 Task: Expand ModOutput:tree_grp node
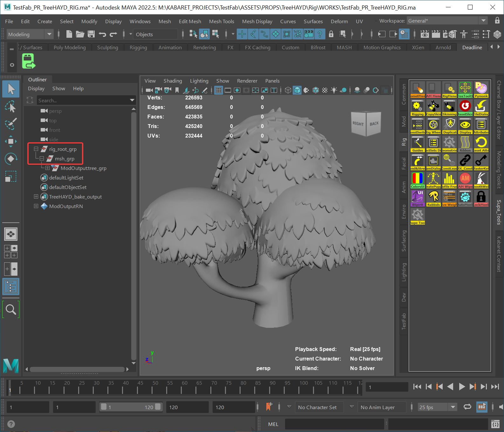tap(48, 168)
